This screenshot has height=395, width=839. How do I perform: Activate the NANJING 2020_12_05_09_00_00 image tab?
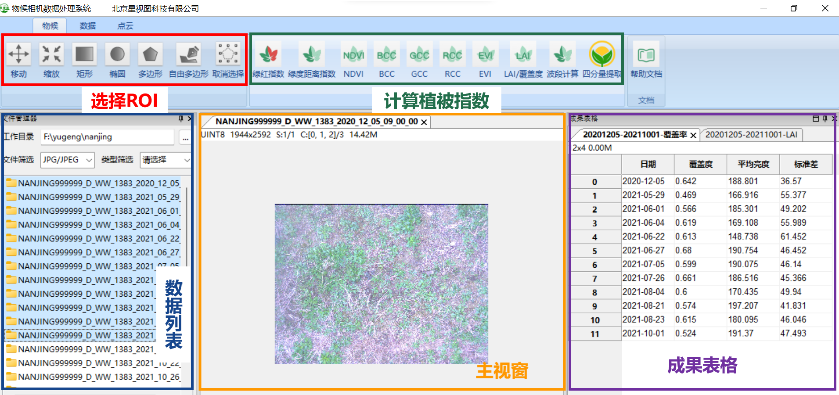[316, 122]
